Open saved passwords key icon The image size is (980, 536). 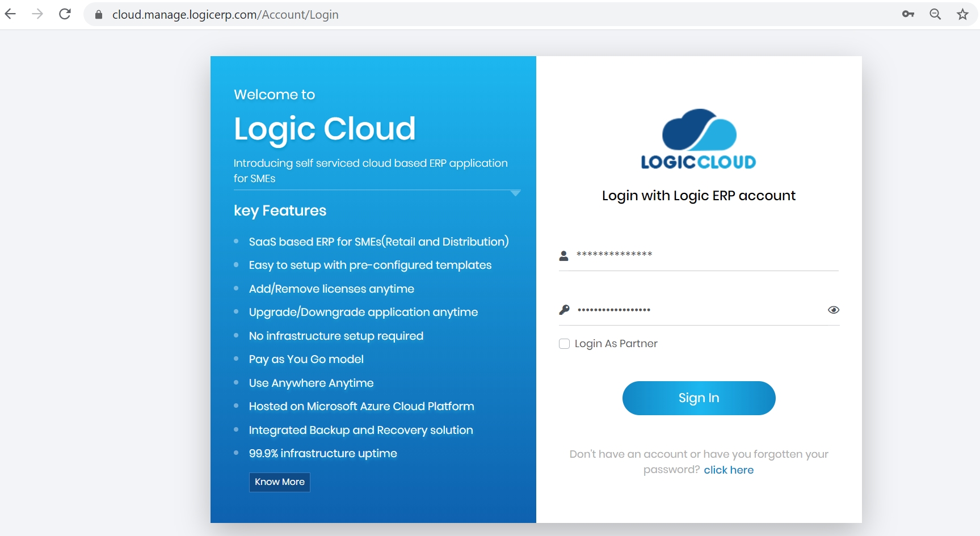coord(908,14)
